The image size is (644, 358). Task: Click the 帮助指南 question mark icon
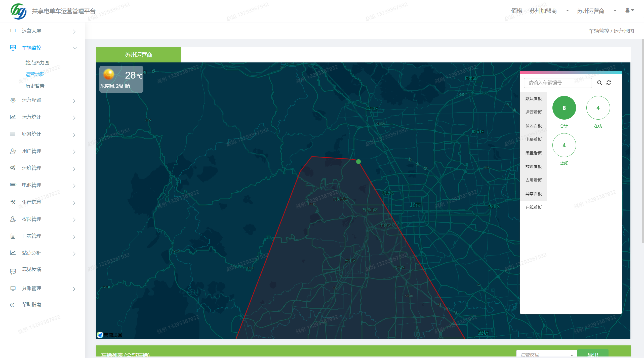[12, 305]
